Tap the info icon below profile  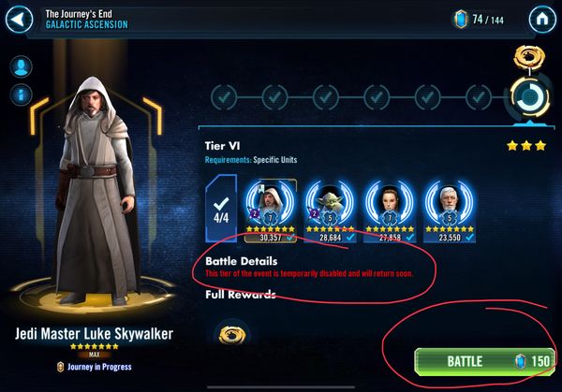21,94
